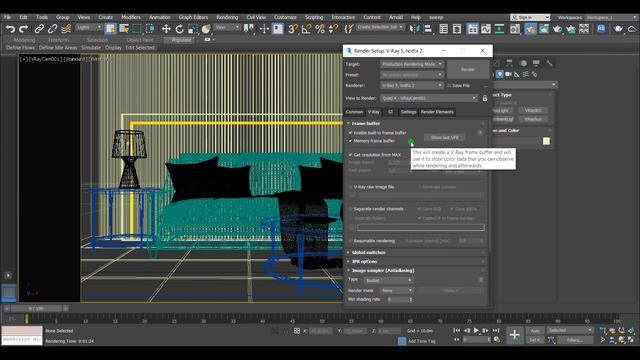Enable Resumable rendering checkbox
The image size is (640, 360).
click(350, 241)
